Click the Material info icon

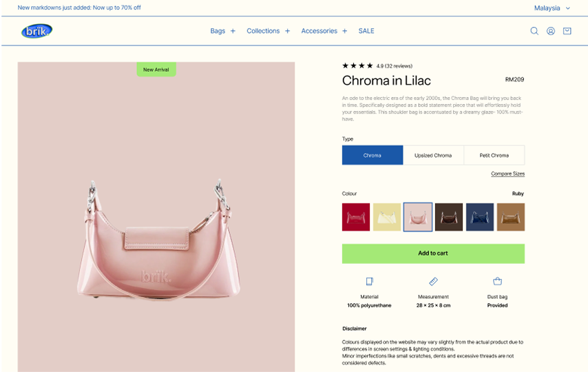point(369,281)
